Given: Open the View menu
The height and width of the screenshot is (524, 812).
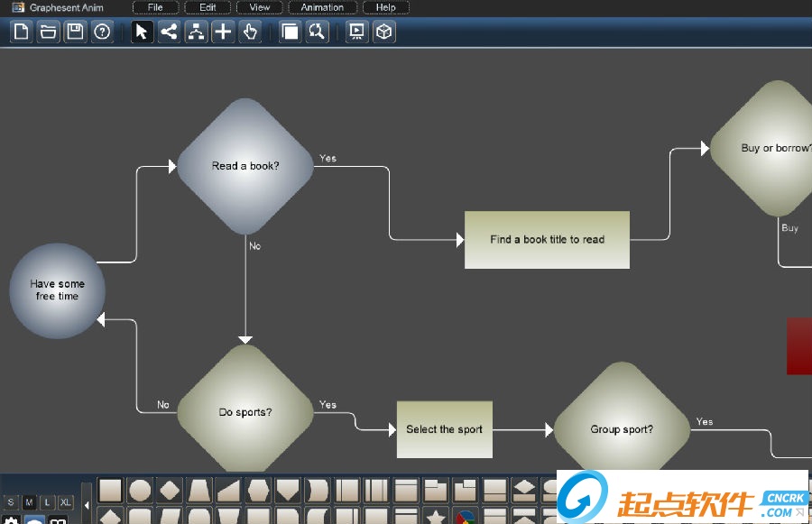Looking at the screenshot, I should click(260, 7).
